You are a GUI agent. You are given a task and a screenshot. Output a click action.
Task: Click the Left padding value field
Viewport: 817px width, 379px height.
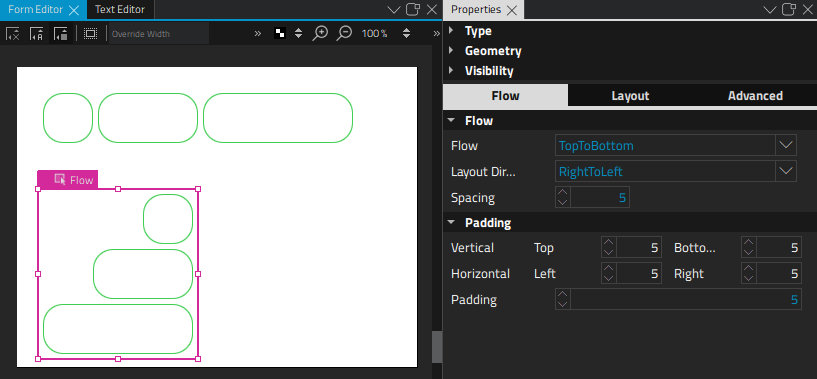click(639, 273)
